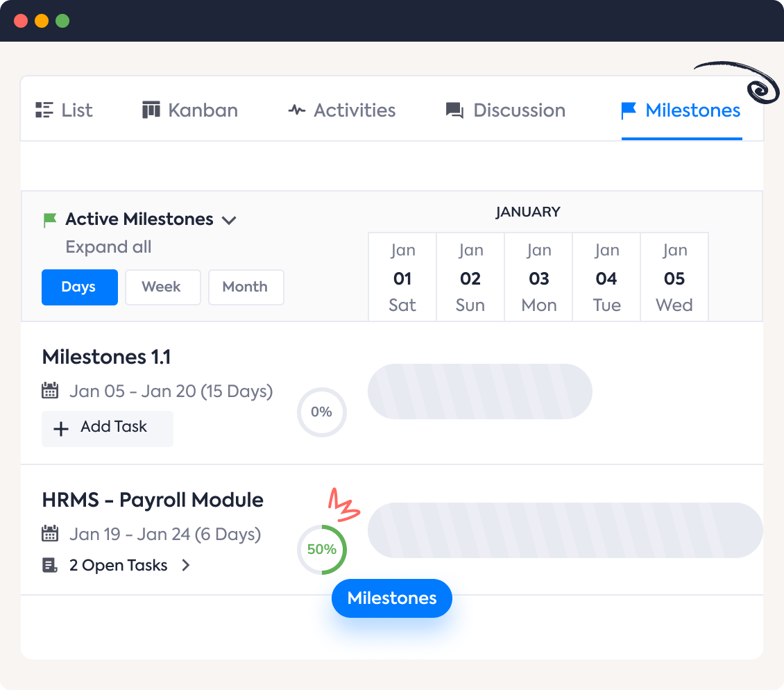Expand the 2 Open Tasks chevron
The image size is (784, 690).
185,565
